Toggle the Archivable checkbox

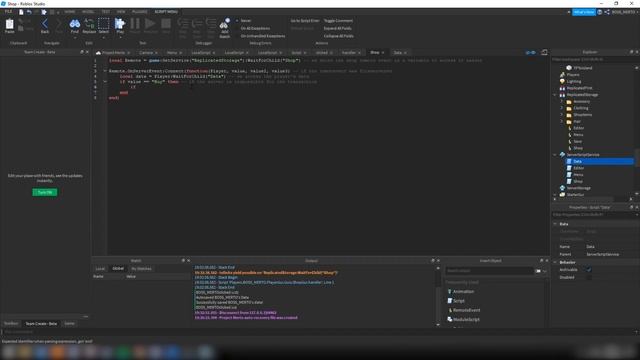(x=589, y=270)
